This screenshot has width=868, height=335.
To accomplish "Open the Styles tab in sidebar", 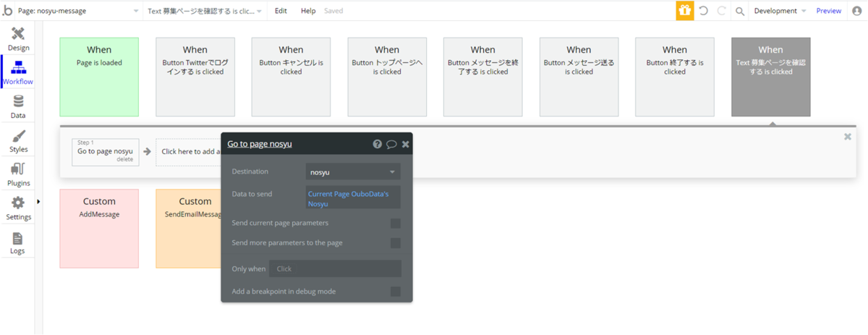I will [x=18, y=140].
